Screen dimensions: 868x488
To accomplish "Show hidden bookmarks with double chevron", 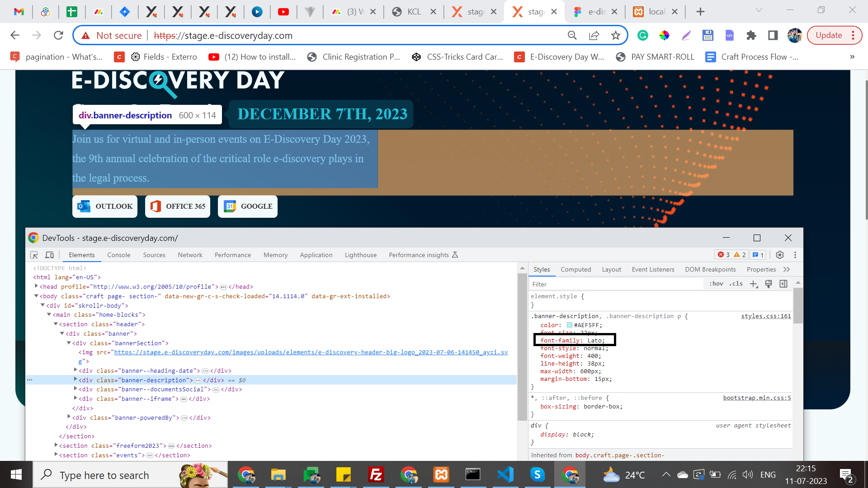I will (852, 57).
